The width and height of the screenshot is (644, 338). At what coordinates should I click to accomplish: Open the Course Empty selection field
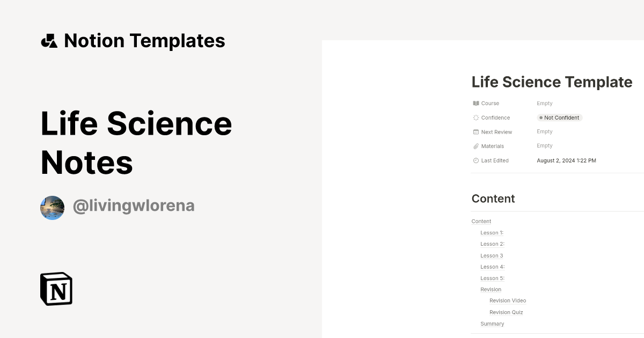(x=544, y=103)
